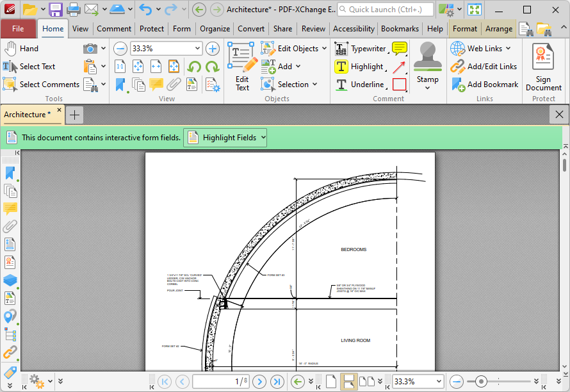Open the Edit Text tool
Screen dimensions: 570x392
click(242, 67)
